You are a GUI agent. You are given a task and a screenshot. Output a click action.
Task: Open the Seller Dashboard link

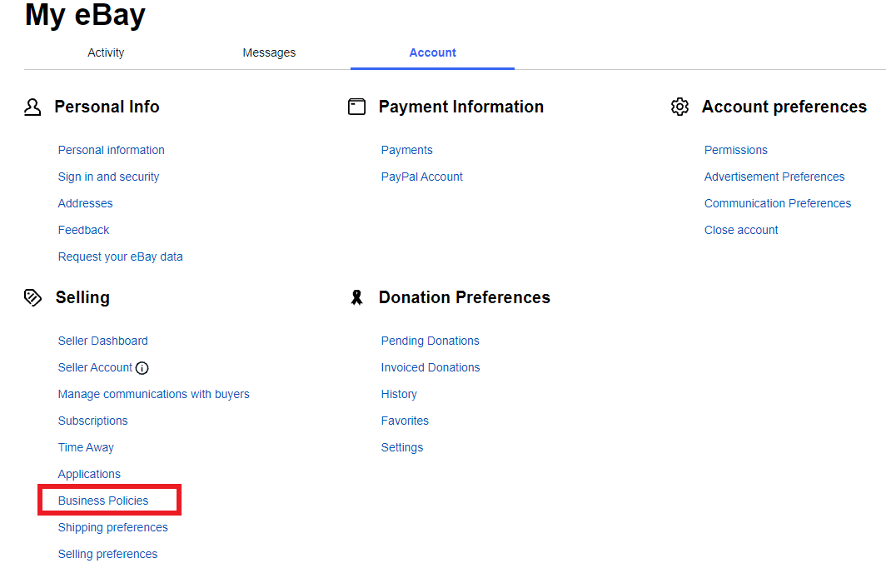tap(103, 341)
